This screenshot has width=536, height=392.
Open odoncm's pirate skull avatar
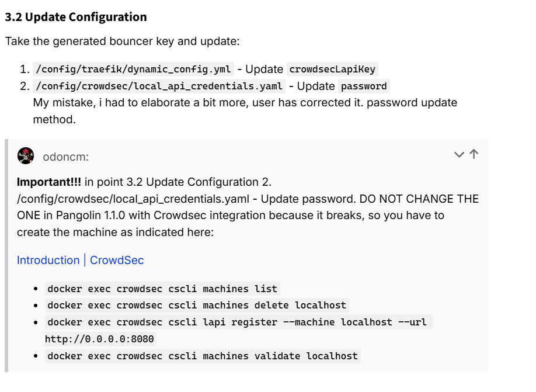26,156
